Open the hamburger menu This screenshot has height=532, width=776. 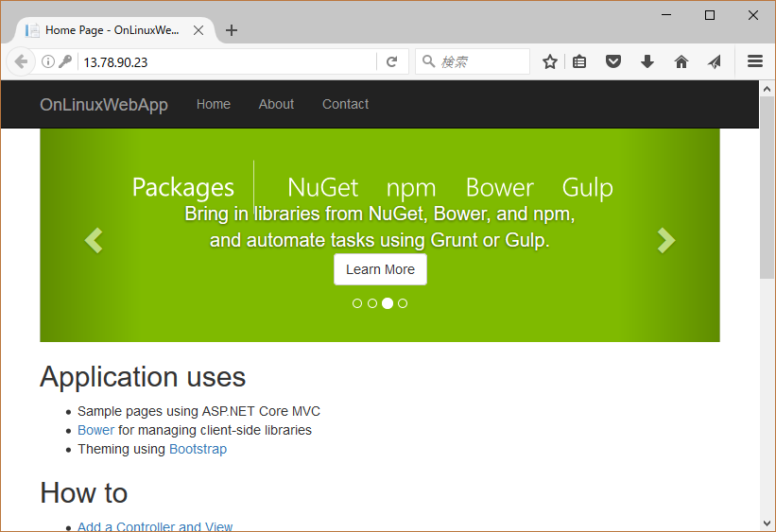tap(754, 61)
